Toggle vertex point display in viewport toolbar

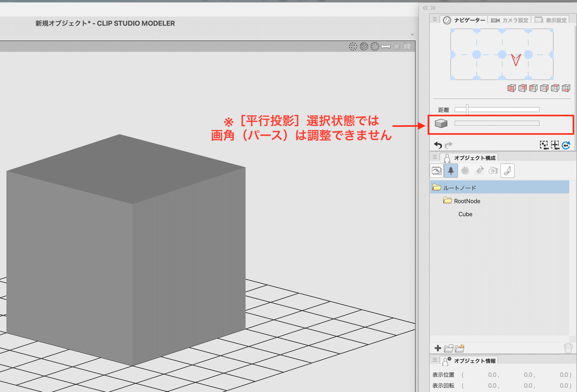(x=353, y=47)
